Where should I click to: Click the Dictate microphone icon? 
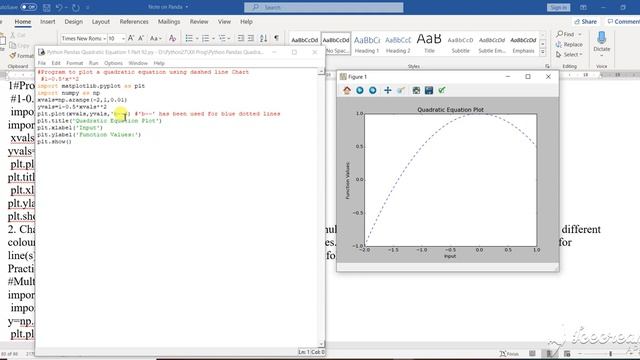[602, 38]
